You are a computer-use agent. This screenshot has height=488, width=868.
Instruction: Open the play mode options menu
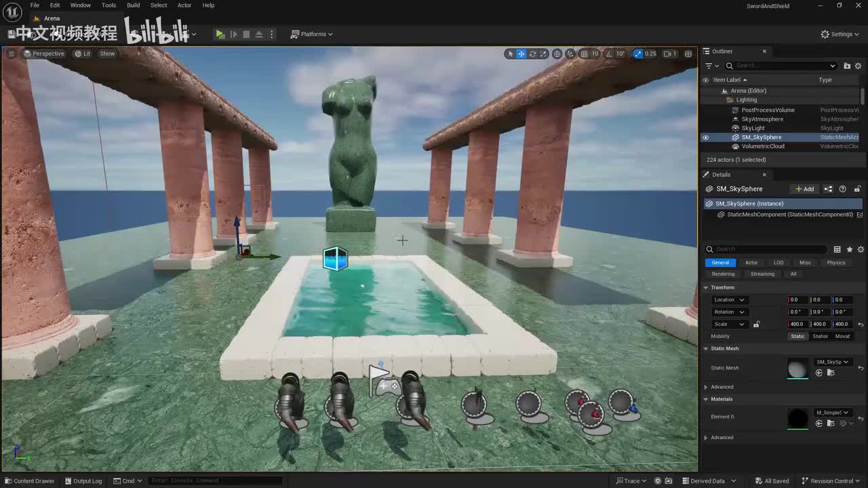click(x=272, y=34)
